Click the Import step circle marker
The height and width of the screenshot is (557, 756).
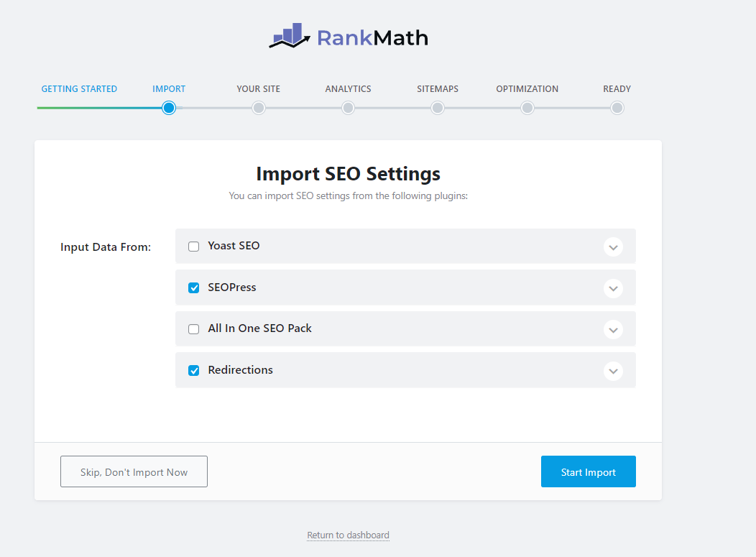coord(169,108)
